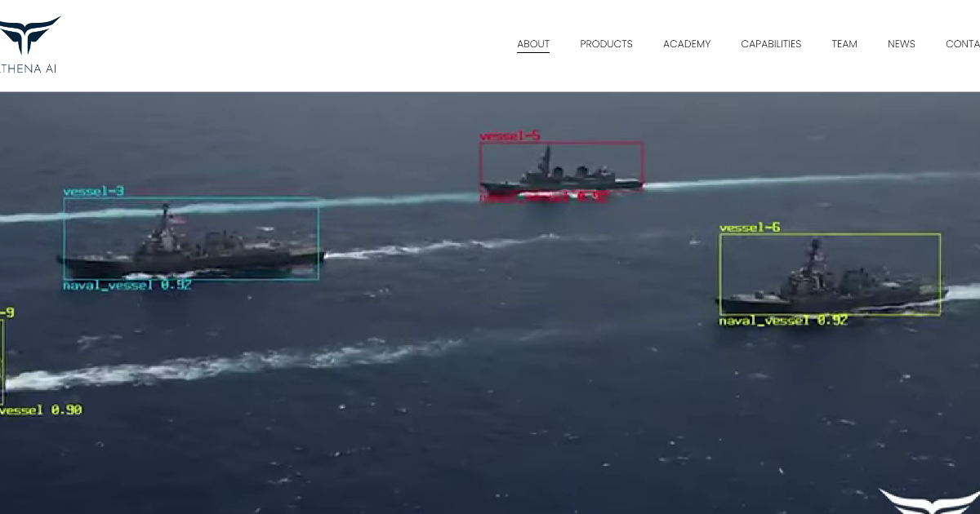The height and width of the screenshot is (514, 980).
Task: Open the CONTACT navigation item
Action: 964,44
